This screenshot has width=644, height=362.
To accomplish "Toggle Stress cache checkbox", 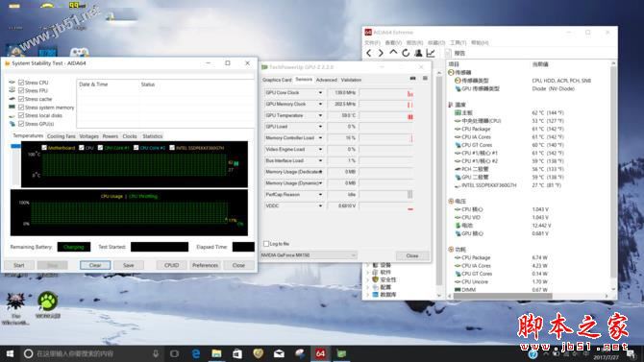I will (21, 99).
